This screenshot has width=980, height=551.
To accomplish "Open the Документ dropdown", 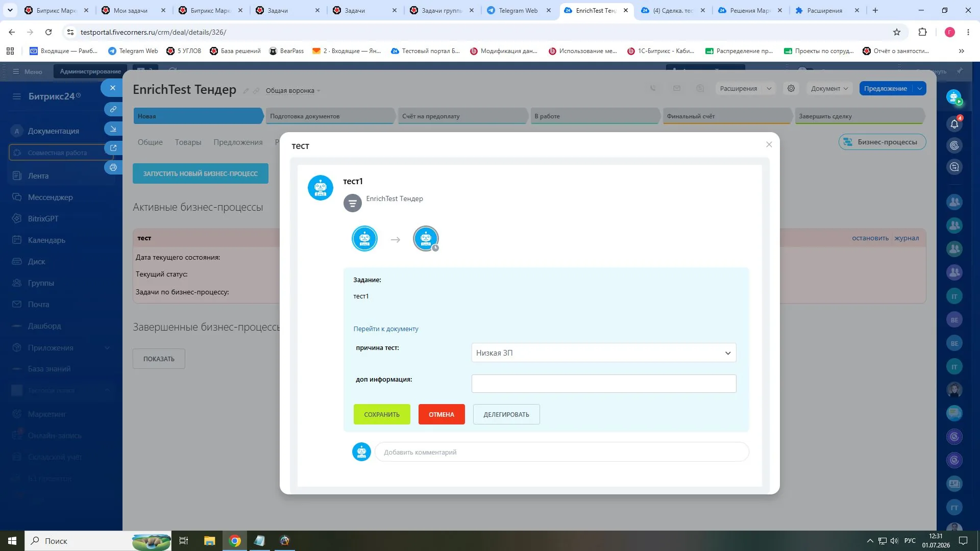I will click(x=829, y=88).
